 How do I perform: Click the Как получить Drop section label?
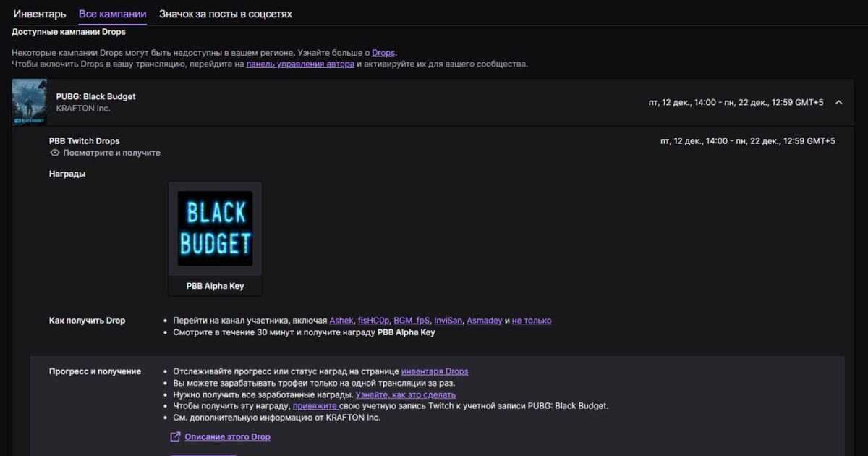[x=87, y=321]
